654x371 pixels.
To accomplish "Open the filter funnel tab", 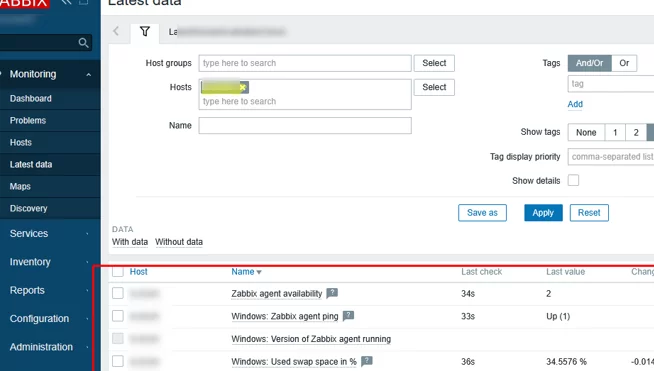I will [x=145, y=32].
